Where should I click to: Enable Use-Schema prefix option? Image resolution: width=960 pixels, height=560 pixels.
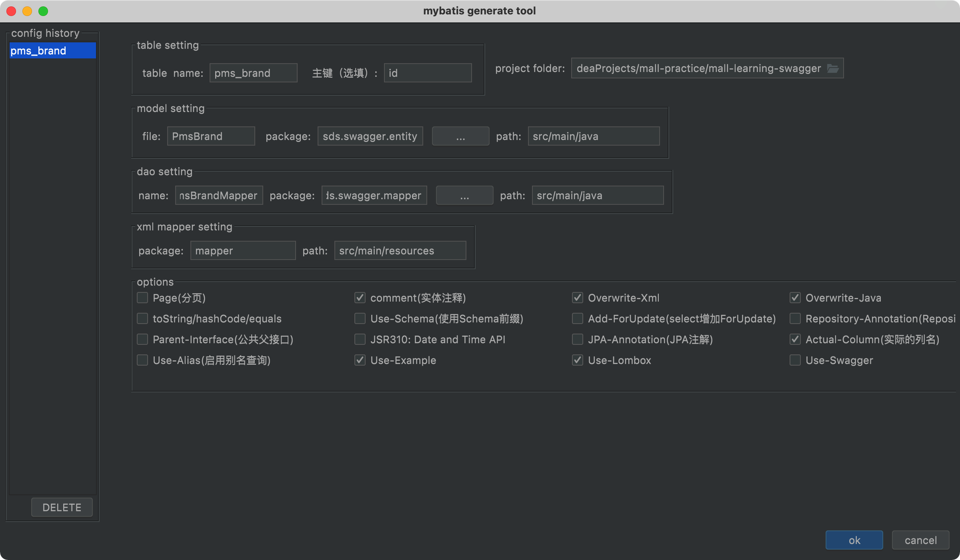pos(360,319)
